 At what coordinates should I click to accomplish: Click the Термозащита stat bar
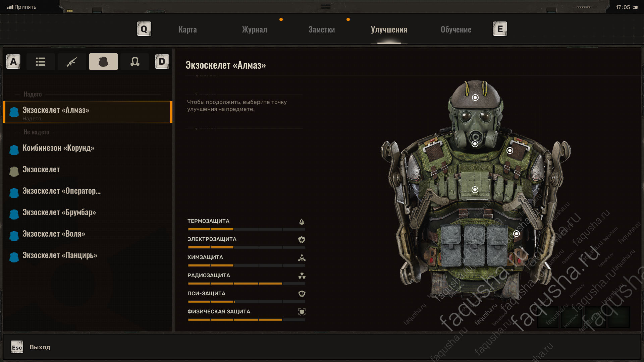coord(247,229)
